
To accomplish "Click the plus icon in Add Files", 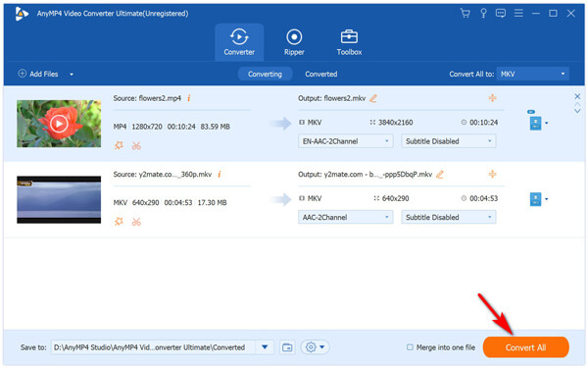I will click(23, 74).
